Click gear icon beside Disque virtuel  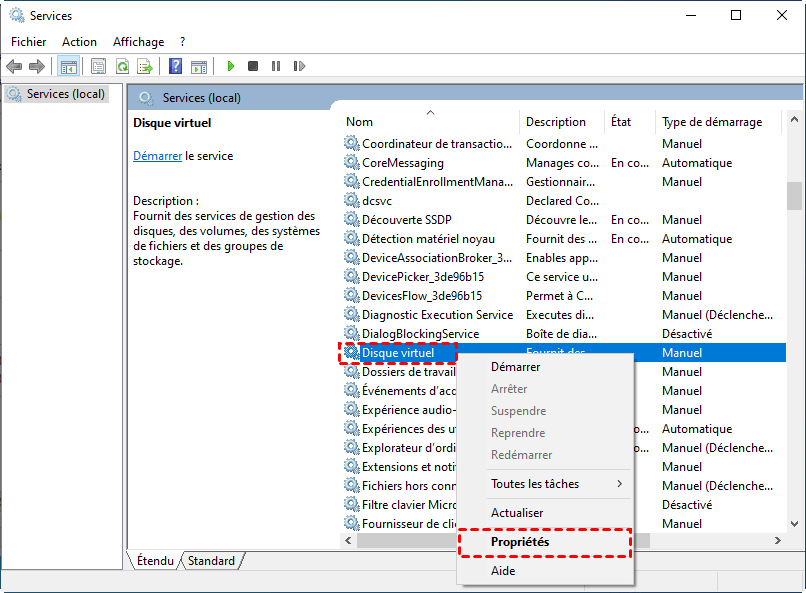click(x=352, y=353)
